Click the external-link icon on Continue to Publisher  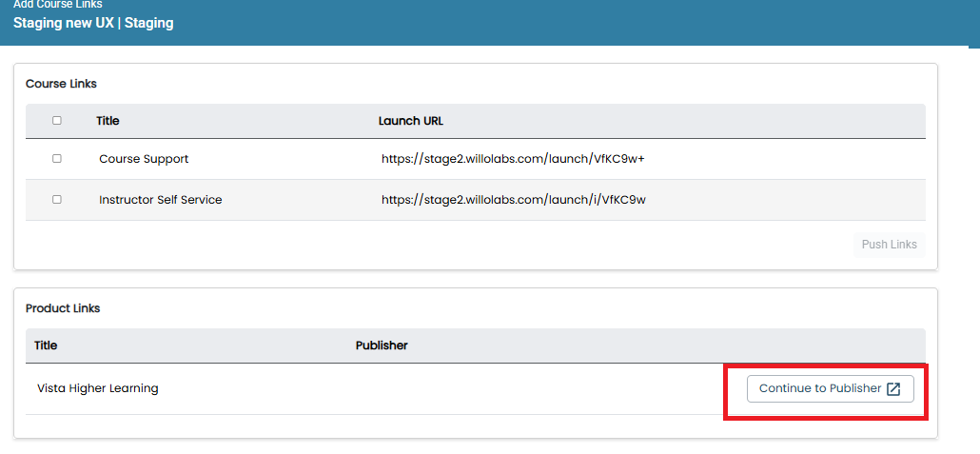893,389
